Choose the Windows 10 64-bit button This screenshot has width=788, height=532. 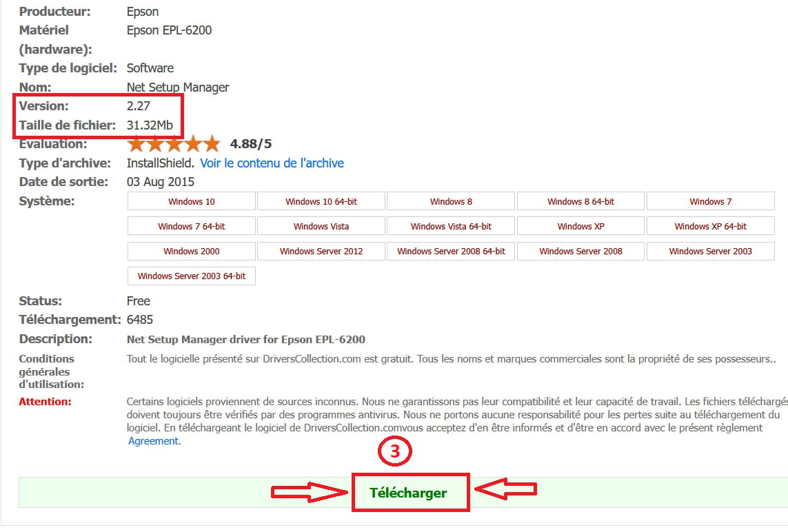click(x=321, y=201)
